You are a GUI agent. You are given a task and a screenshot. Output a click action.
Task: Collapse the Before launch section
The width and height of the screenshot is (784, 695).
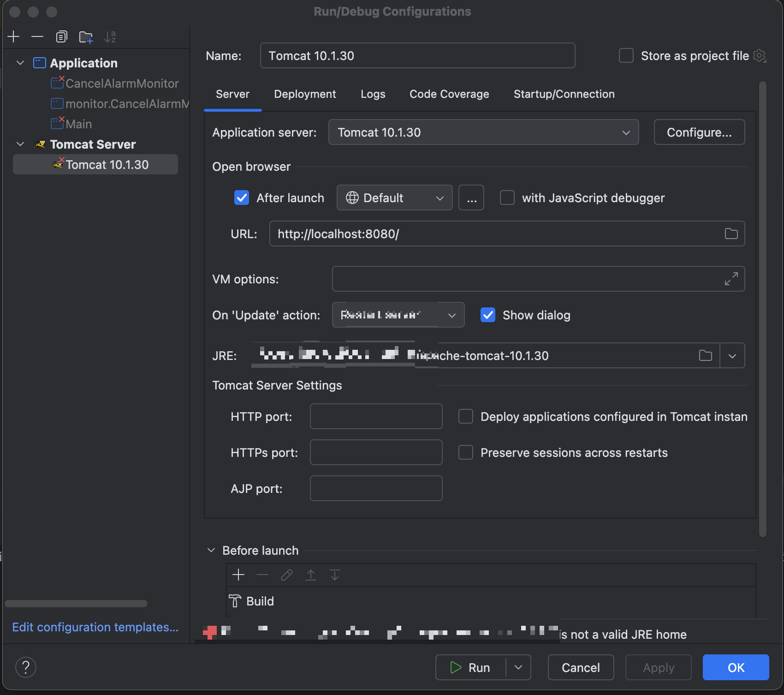click(211, 550)
